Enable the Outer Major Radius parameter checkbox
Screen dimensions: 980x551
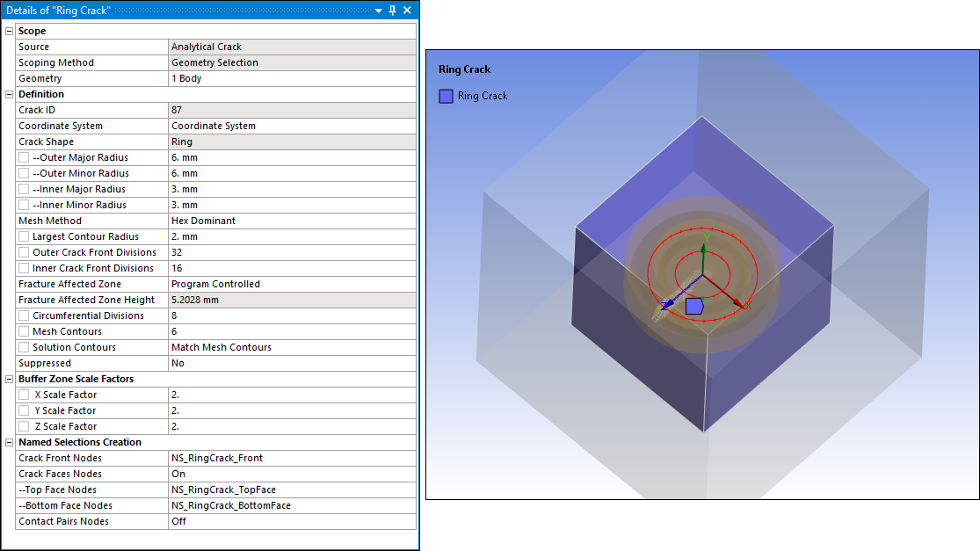(24, 157)
